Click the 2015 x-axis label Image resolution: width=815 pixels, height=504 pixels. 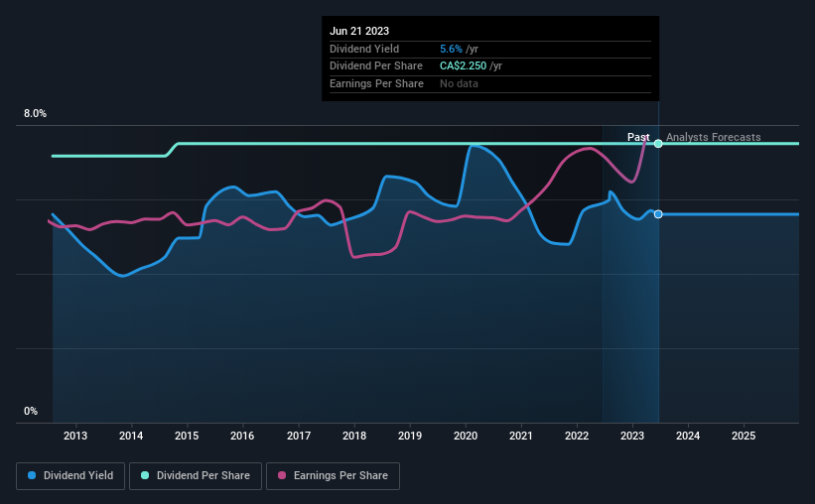point(187,436)
